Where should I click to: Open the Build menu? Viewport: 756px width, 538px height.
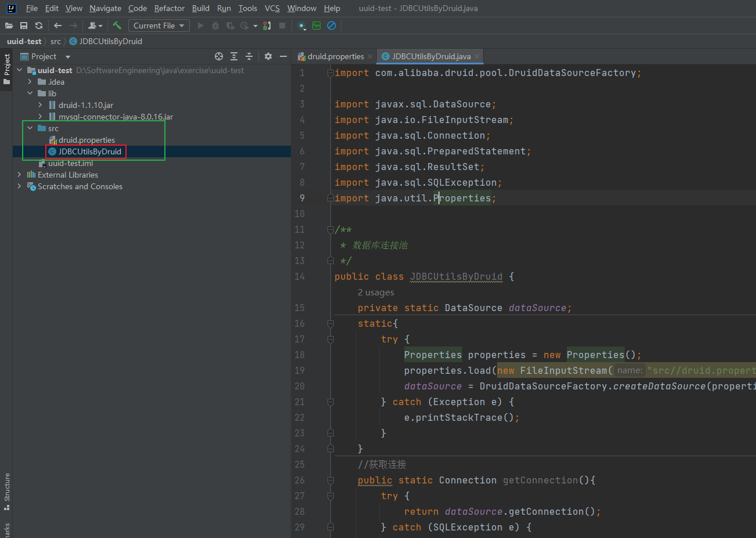pyautogui.click(x=201, y=8)
